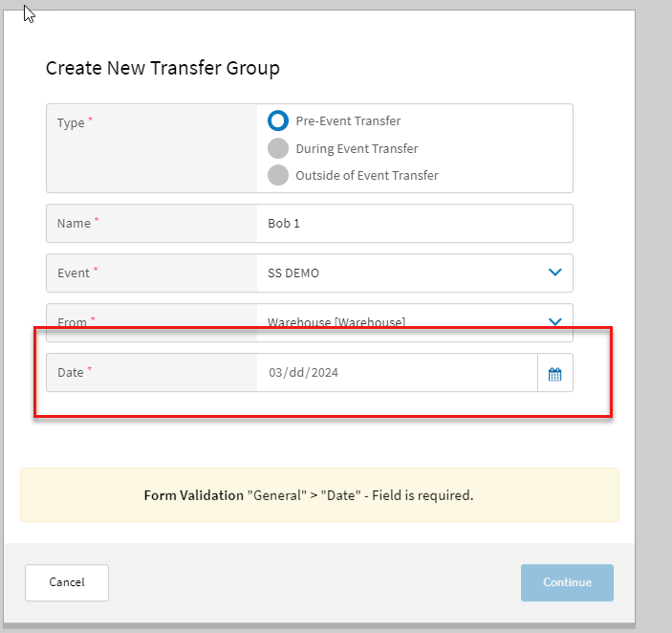Viewport: 672px width, 633px height.
Task: Click the Event field label
Action: coord(74,273)
